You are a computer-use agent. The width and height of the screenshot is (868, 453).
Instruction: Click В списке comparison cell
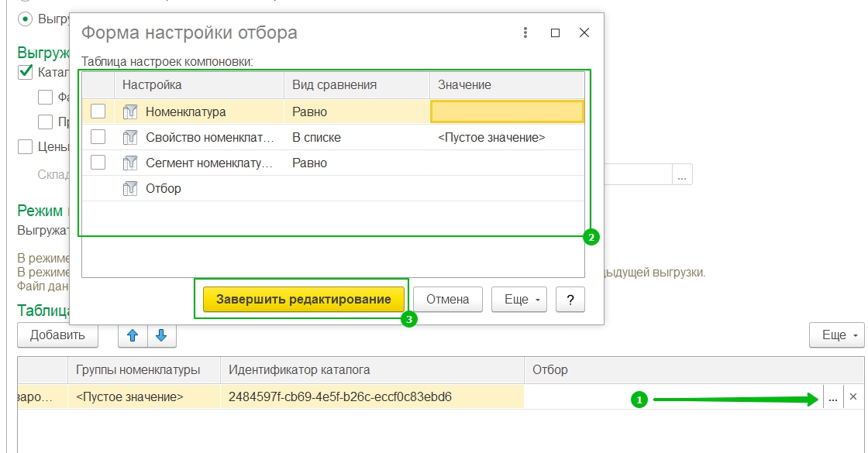[x=317, y=137]
